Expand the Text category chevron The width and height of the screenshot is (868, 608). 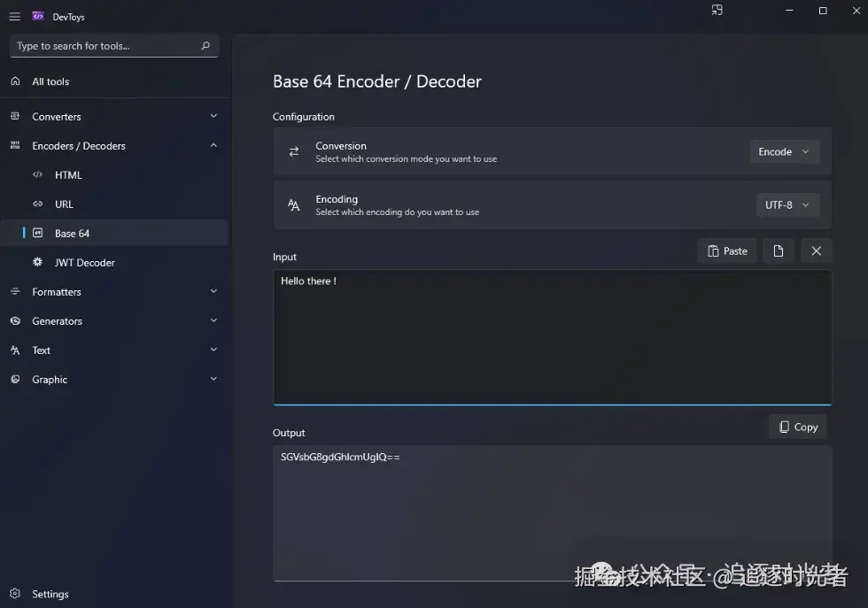pyautogui.click(x=213, y=350)
